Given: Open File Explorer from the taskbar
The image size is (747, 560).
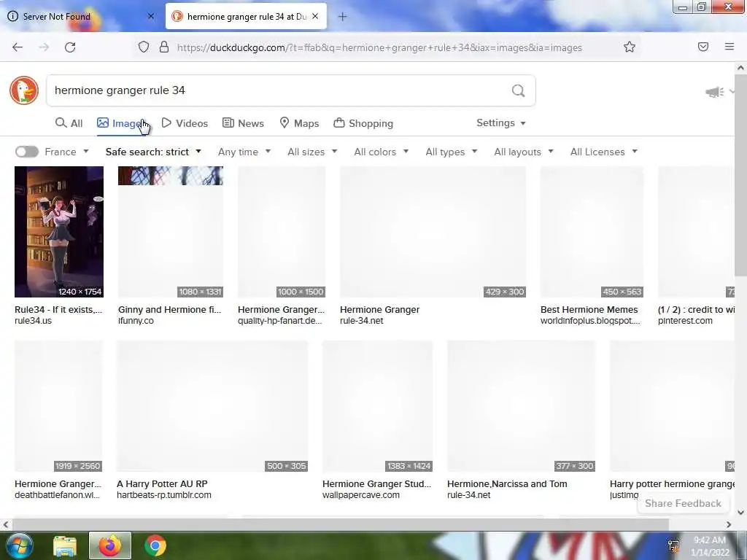Looking at the screenshot, I should pos(65,546).
